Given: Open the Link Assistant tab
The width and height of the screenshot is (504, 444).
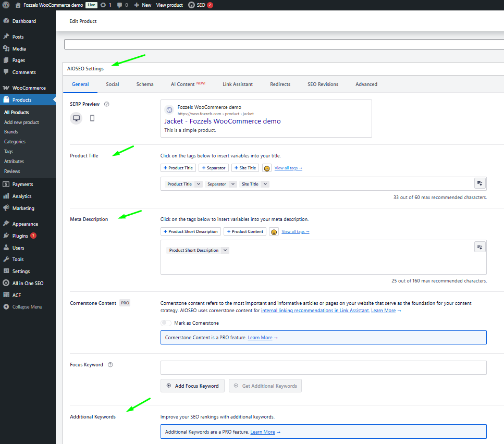Looking at the screenshot, I should [x=238, y=84].
